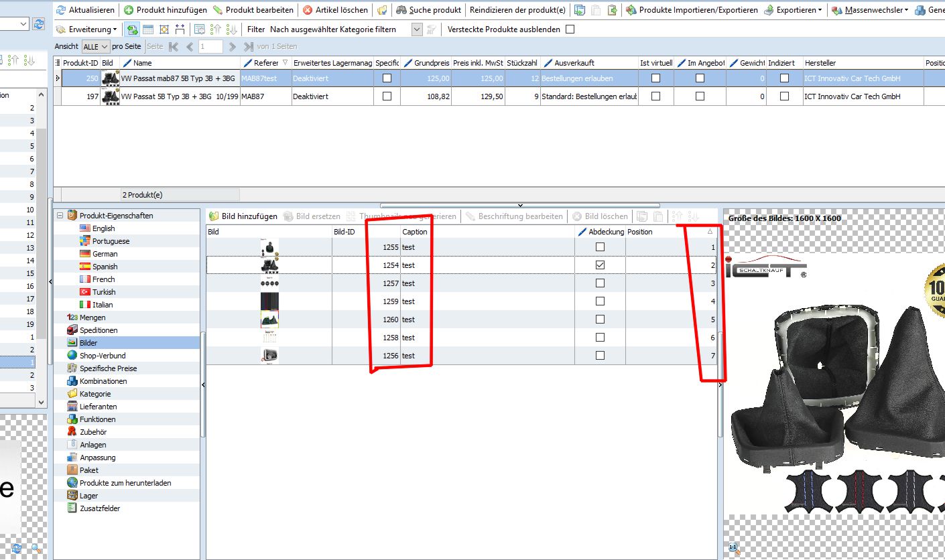This screenshot has width=945, height=560.
Task: Open the Paket section
Action: [x=82, y=470]
